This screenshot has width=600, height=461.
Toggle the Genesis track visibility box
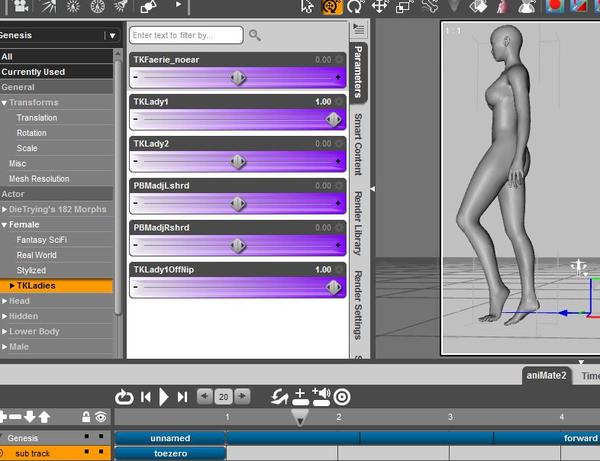101,436
